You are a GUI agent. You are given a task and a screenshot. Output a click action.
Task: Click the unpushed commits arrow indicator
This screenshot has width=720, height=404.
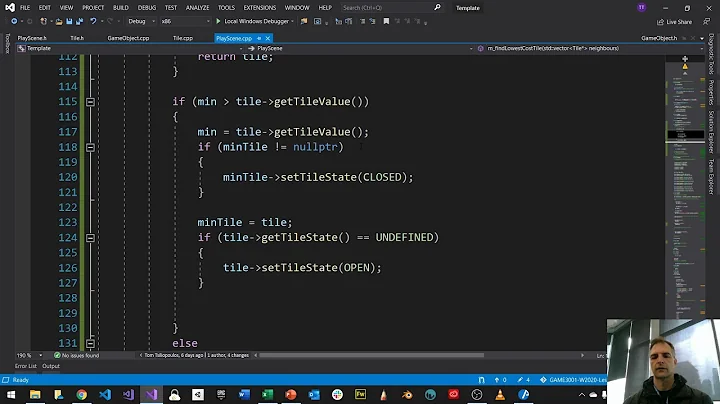coord(500,380)
